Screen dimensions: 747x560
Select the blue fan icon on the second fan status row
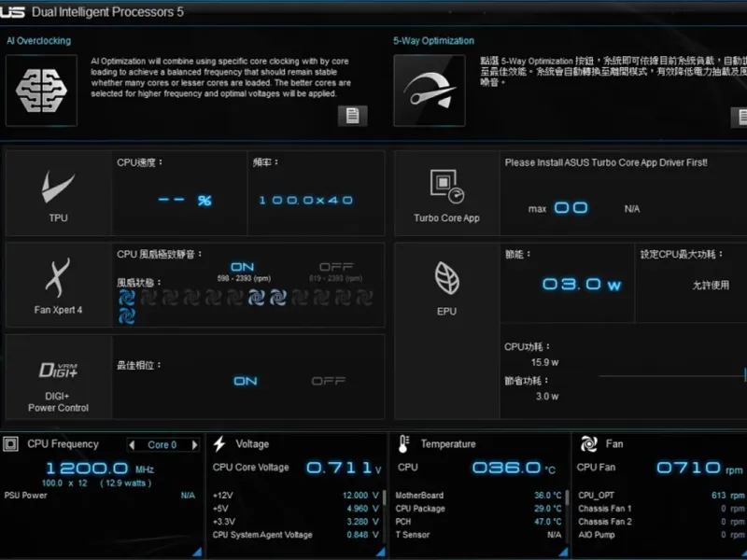click(127, 315)
